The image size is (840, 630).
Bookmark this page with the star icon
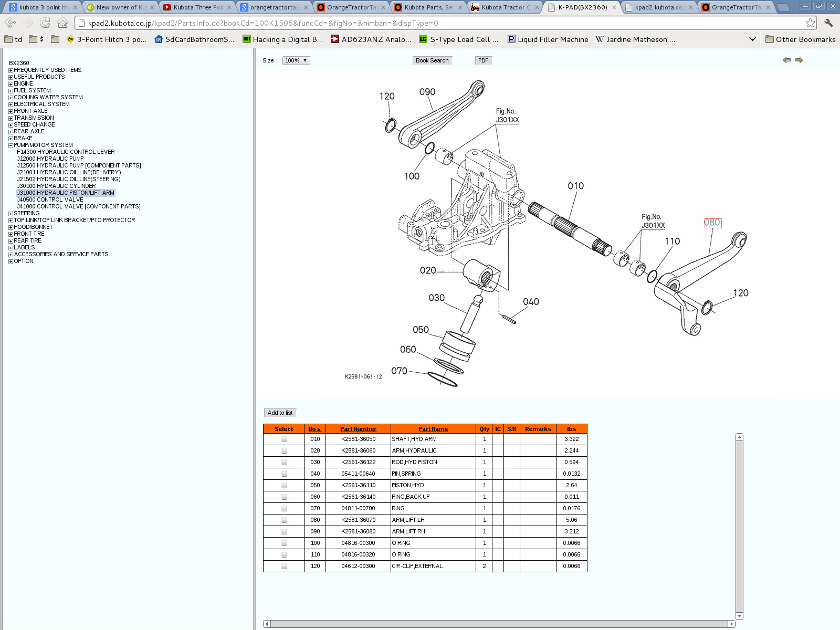point(811,23)
